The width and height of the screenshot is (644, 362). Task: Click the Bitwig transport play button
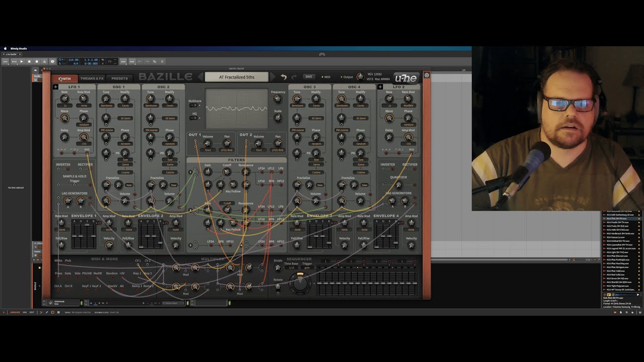22,61
